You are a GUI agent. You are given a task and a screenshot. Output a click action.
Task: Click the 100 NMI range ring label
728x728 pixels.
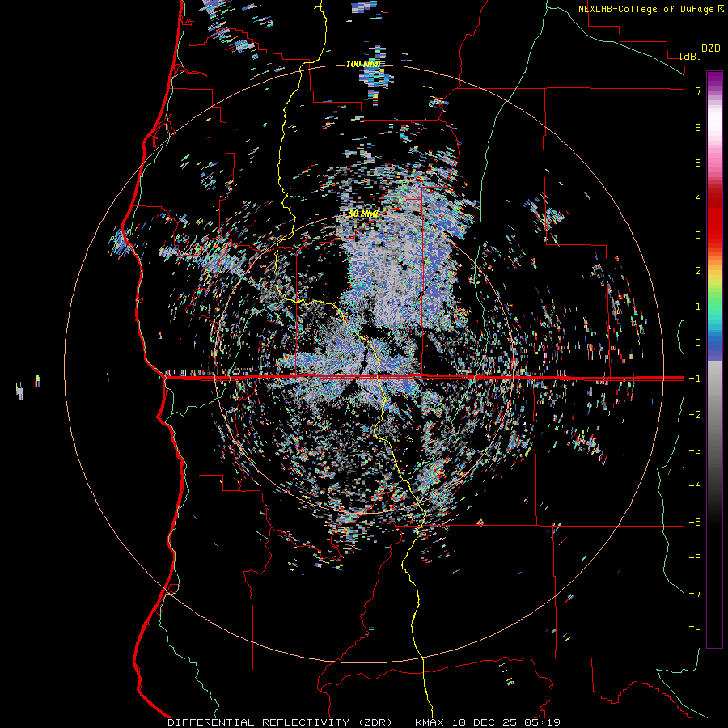[x=363, y=64]
